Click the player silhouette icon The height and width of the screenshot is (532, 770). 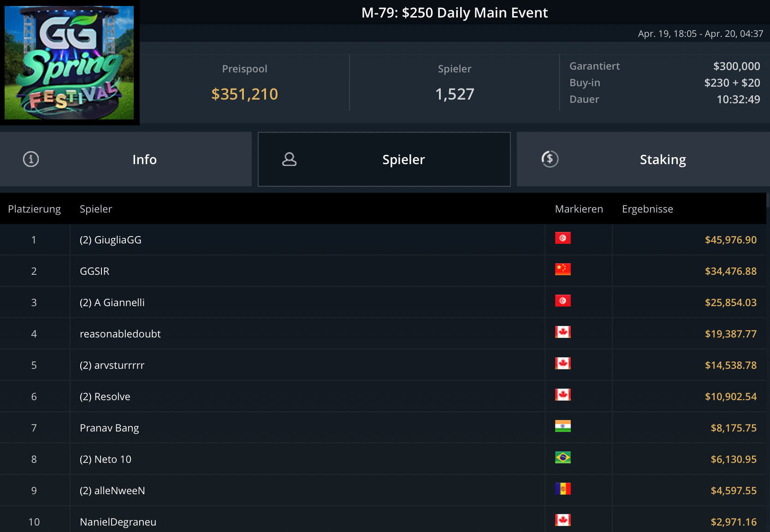pos(289,160)
